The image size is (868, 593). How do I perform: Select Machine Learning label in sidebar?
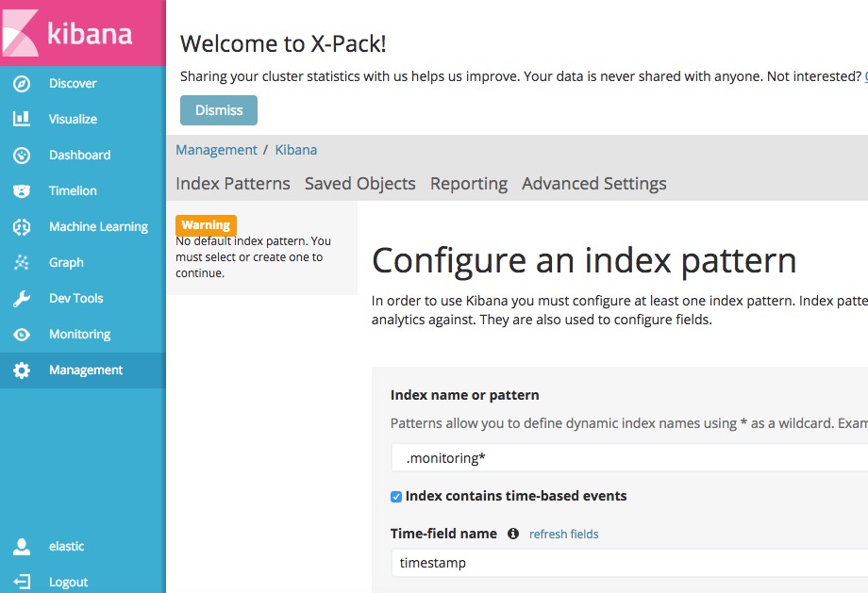click(x=98, y=227)
